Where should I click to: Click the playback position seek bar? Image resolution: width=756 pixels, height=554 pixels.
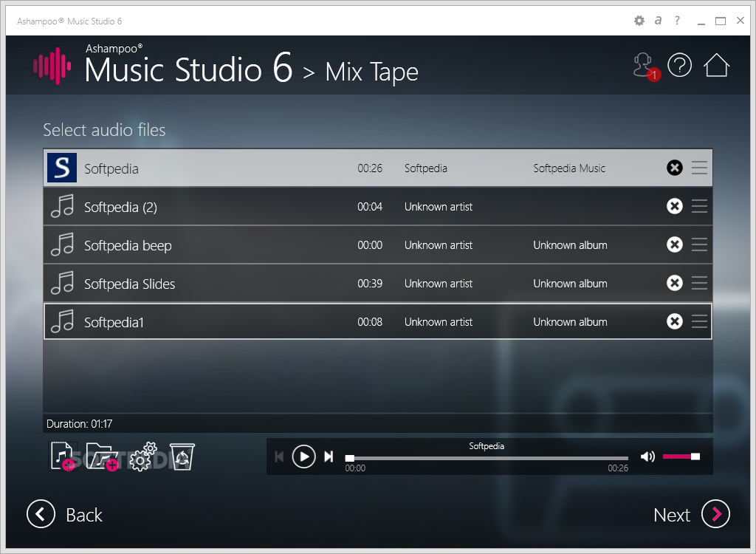tap(487, 458)
